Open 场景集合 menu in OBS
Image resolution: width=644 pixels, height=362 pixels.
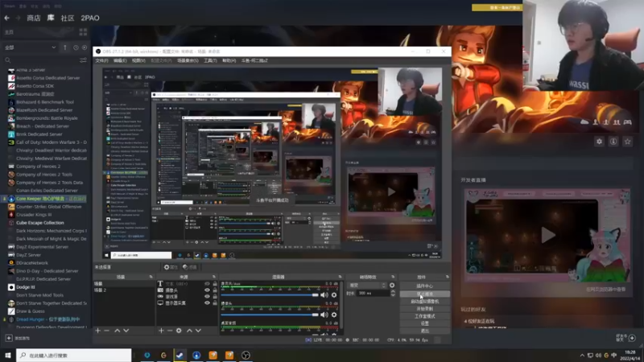pos(188,60)
